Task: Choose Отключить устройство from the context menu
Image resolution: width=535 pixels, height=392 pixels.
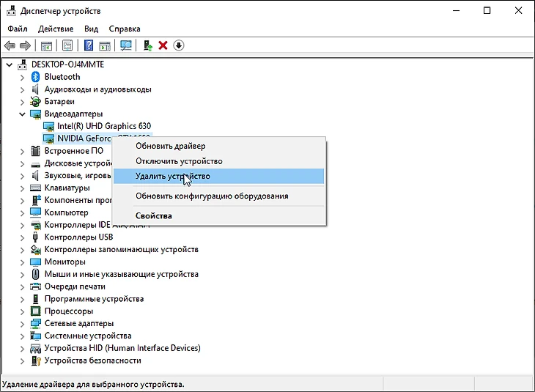Action: [179, 161]
